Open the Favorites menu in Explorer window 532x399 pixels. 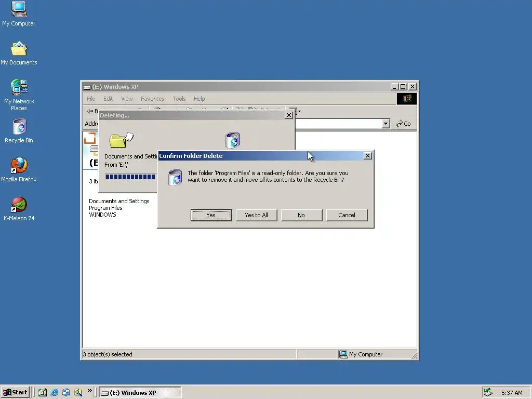(x=152, y=99)
